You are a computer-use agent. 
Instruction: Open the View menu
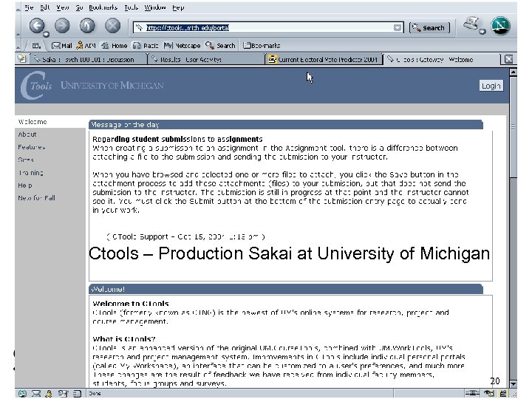(62, 7)
